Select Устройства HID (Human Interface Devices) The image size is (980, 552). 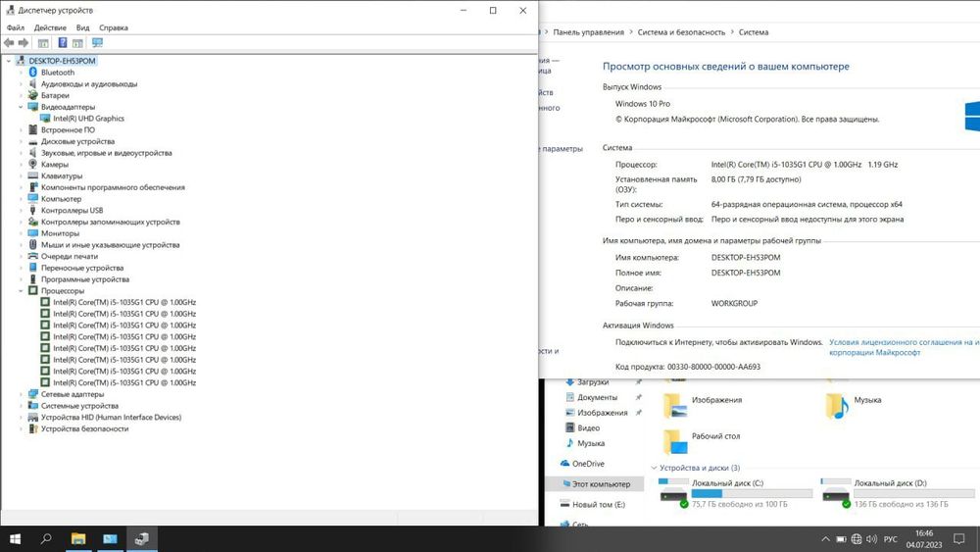click(x=112, y=417)
